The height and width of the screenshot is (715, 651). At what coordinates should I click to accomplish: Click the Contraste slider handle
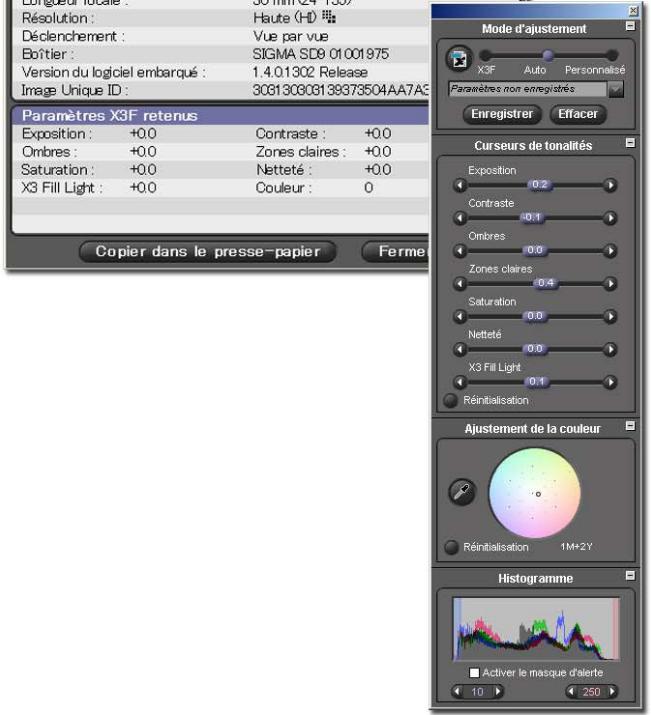[532, 218]
